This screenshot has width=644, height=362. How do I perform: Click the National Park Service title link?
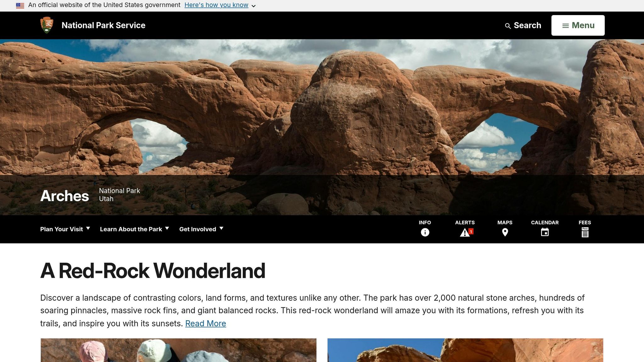103,25
